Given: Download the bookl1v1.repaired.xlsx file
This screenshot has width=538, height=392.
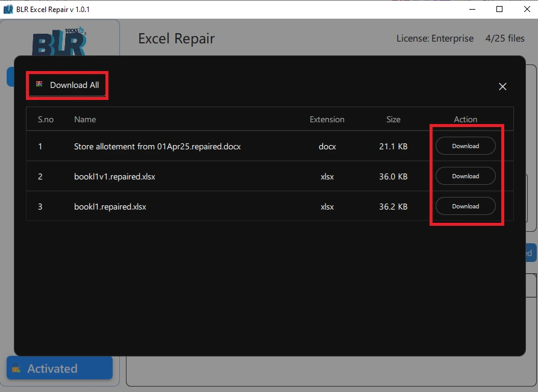Looking at the screenshot, I should tap(465, 176).
